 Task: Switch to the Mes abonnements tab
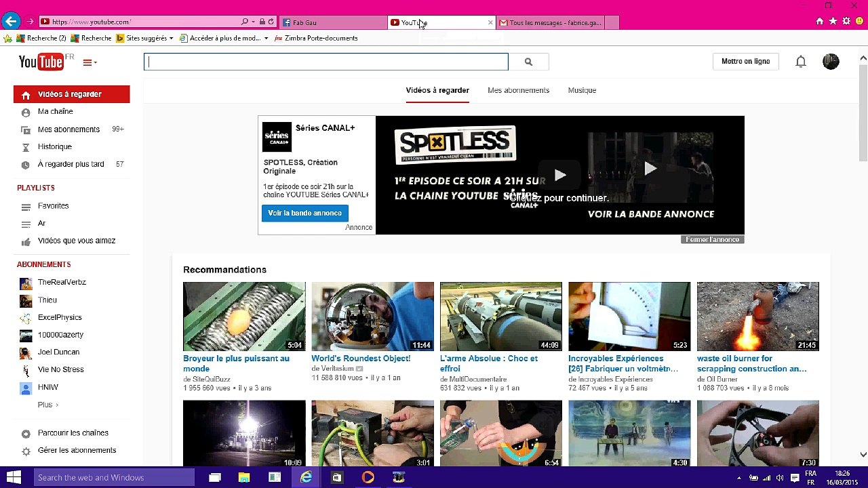(x=518, y=90)
